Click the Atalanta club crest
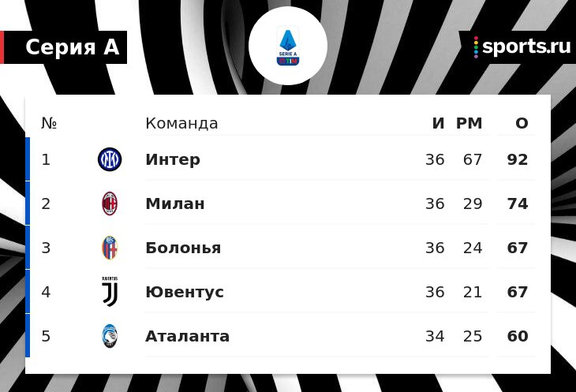576x392 pixels. (x=110, y=337)
